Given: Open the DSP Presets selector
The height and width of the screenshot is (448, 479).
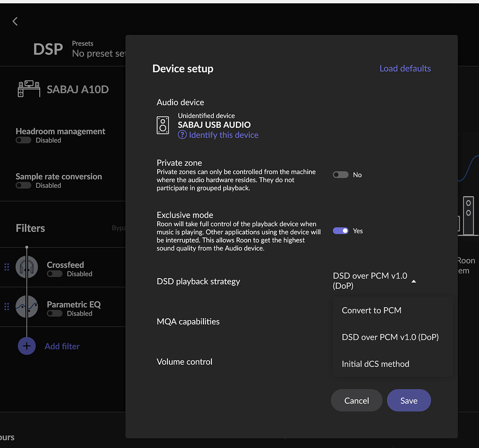Looking at the screenshot, I should coord(99,49).
